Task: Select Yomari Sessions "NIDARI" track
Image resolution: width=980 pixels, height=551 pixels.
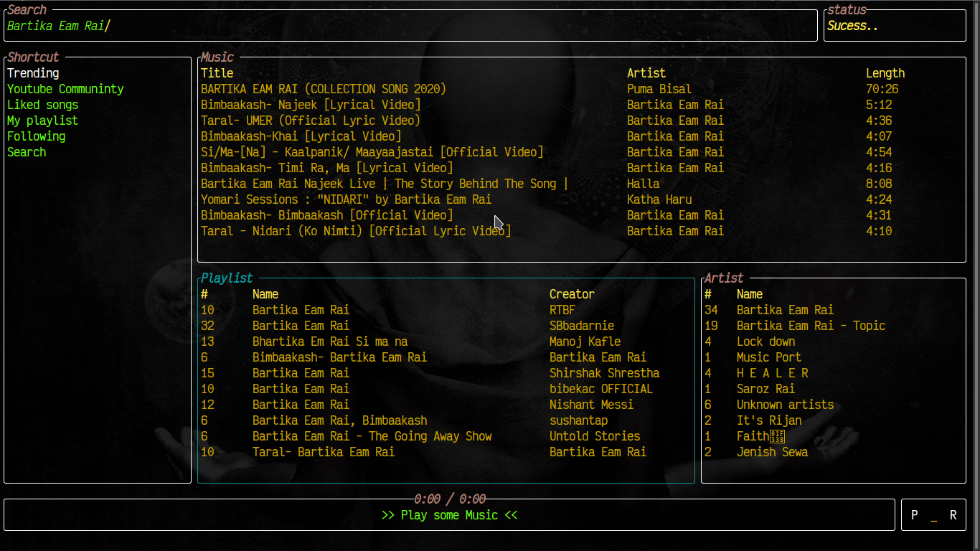Action: click(346, 199)
